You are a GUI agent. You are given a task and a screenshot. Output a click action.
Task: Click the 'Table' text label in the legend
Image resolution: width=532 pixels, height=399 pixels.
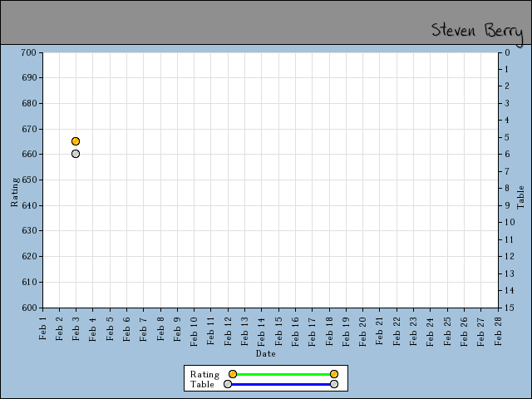202,384
